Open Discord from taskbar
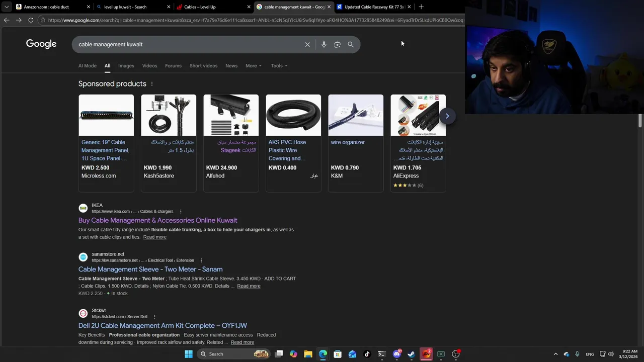Viewport: 644px width, 362px height. click(x=397, y=354)
